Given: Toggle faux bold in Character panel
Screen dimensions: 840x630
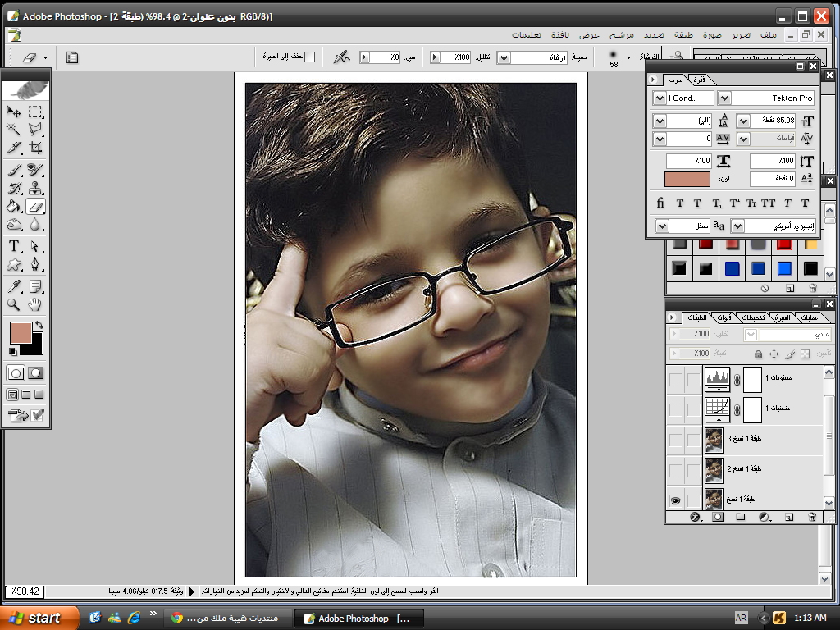Looking at the screenshot, I should (805, 203).
